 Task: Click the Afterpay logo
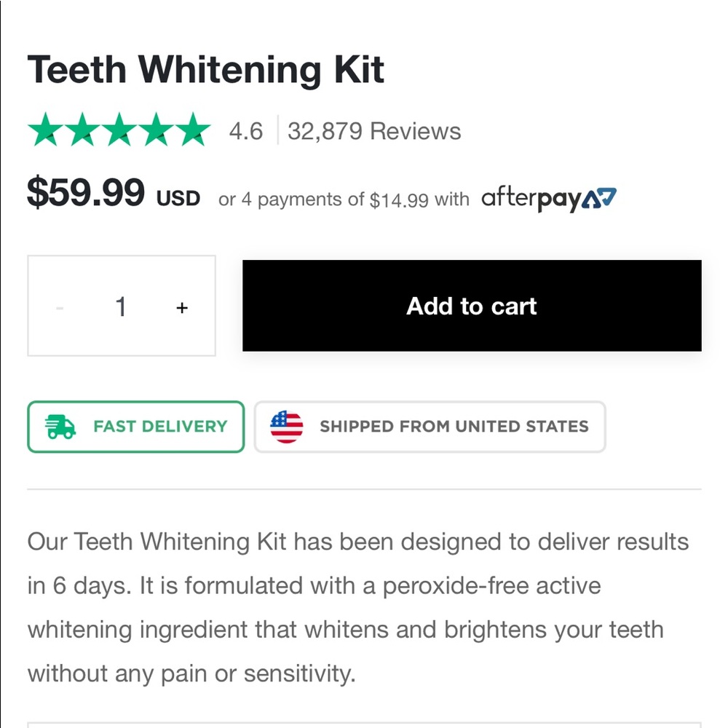click(547, 198)
